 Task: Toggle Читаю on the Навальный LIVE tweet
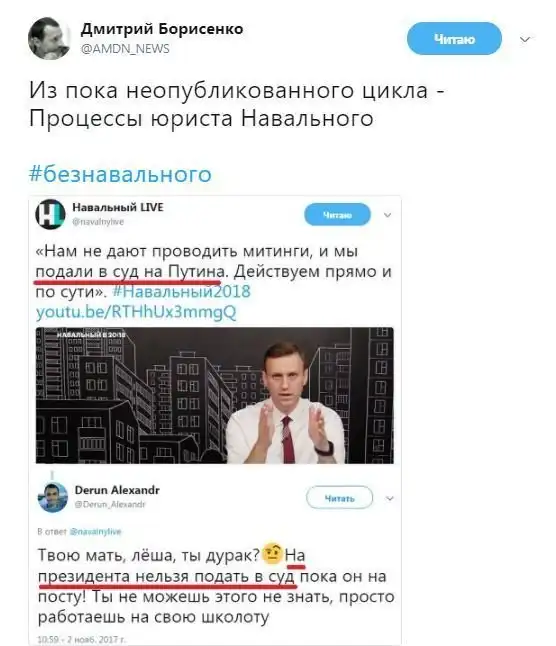[337, 215]
